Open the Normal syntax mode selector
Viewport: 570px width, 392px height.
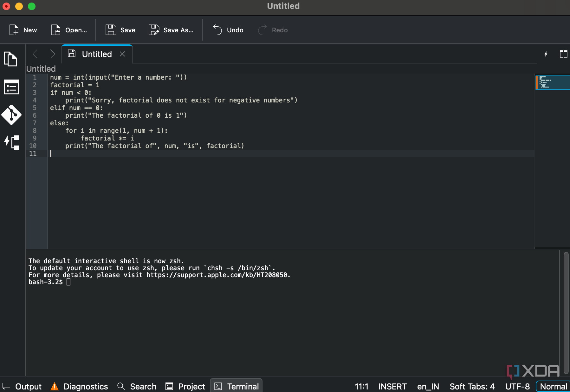[x=553, y=387]
